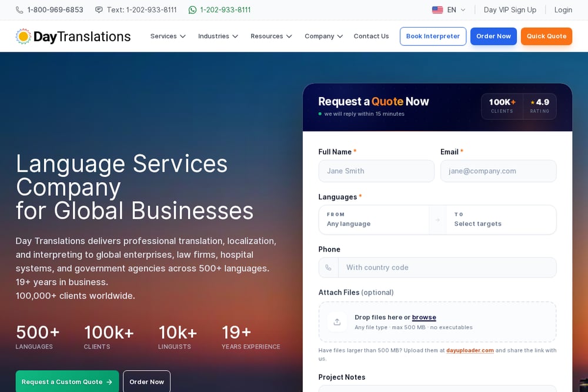Viewport: 588px width, 392px height.
Task: Click the Drop files here upload area
Action: [437, 322]
